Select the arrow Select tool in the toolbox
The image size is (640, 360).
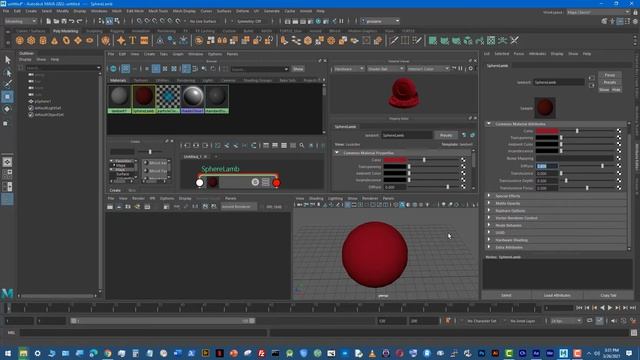pyautogui.click(x=8, y=60)
